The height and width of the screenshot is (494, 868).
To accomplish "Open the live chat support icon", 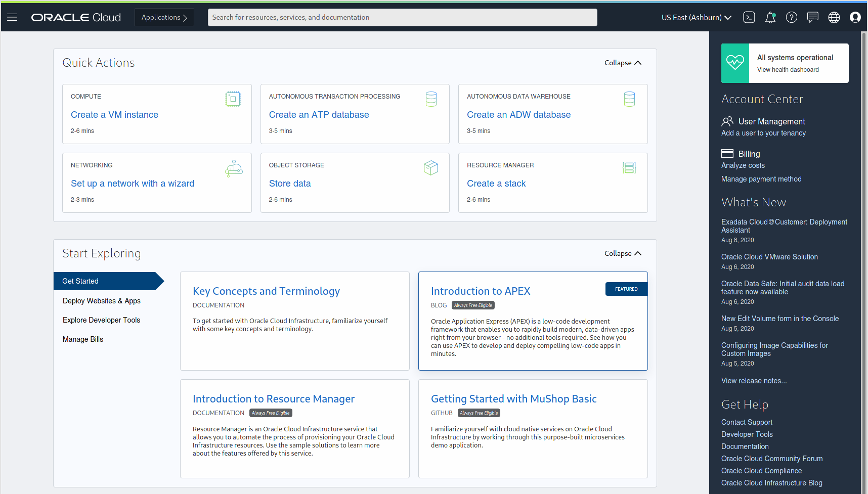I will click(813, 17).
